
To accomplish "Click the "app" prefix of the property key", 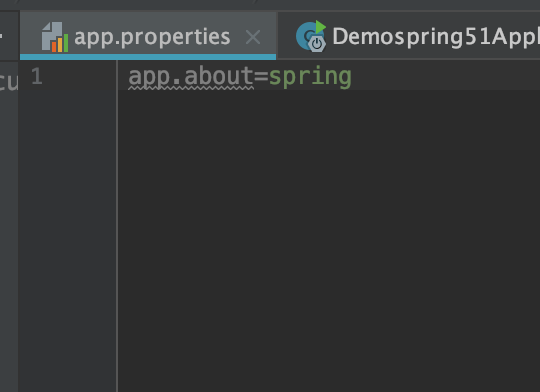I will (149, 77).
